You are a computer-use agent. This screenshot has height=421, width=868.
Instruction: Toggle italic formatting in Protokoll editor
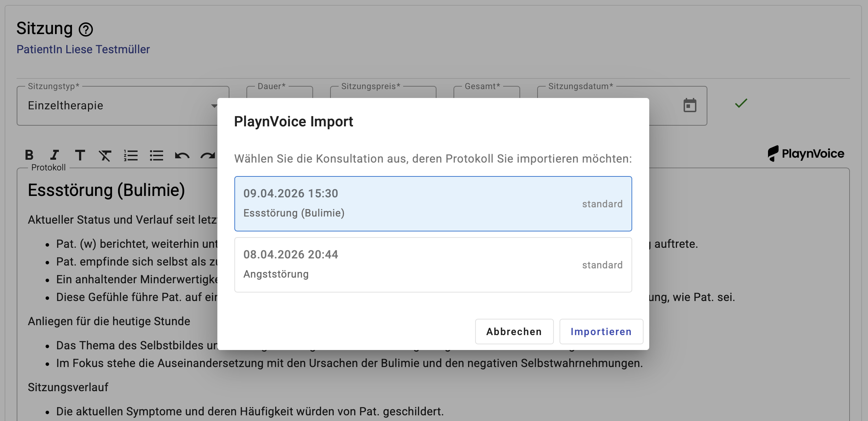[55, 155]
